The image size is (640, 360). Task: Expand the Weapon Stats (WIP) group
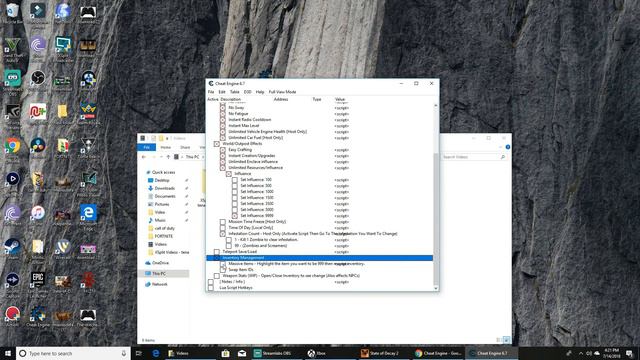pos(217,276)
